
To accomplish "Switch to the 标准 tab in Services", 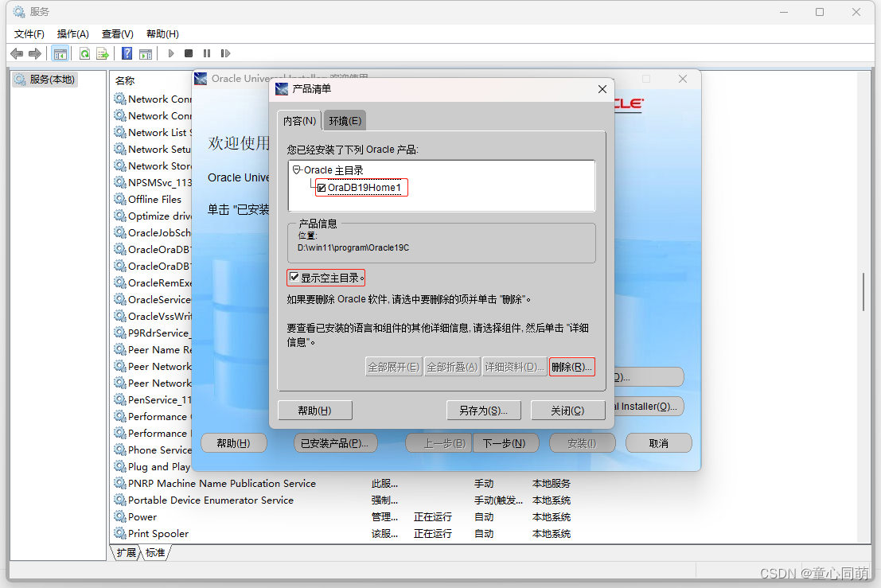I will click(x=155, y=553).
